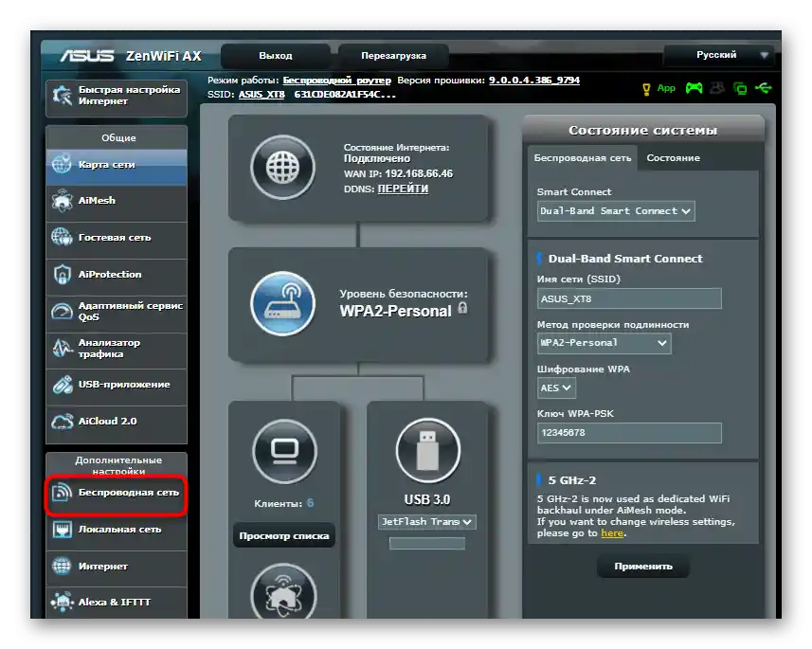Click the Карта сети globe icon in the sidebar
Screen dimensions: 812x649
click(62, 164)
